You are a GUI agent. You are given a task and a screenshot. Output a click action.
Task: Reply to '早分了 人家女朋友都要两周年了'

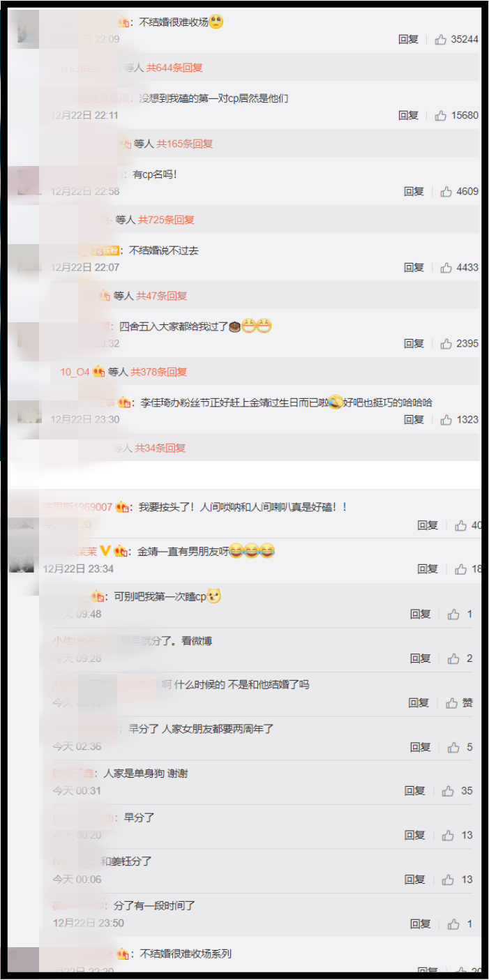[x=421, y=747]
